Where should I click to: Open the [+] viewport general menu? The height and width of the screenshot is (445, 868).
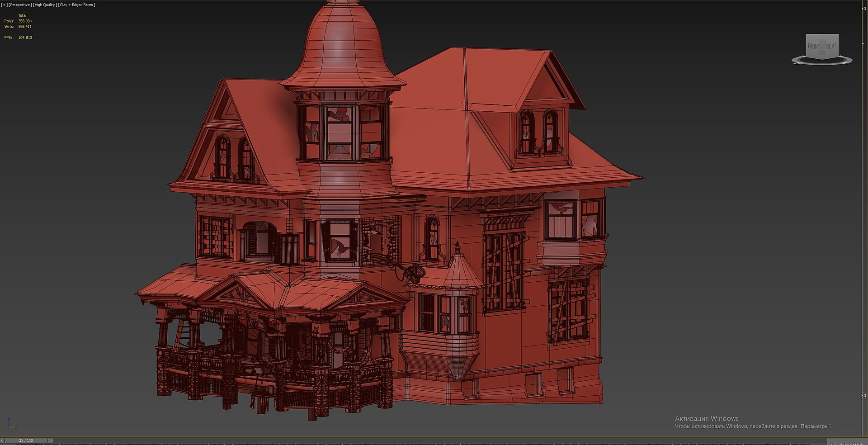click(x=5, y=5)
